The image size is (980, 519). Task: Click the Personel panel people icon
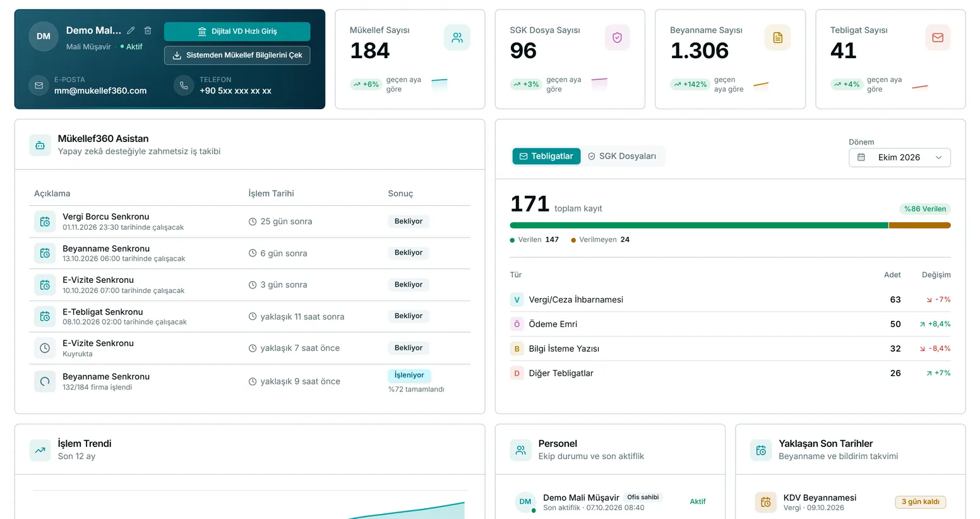pyautogui.click(x=520, y=450)
